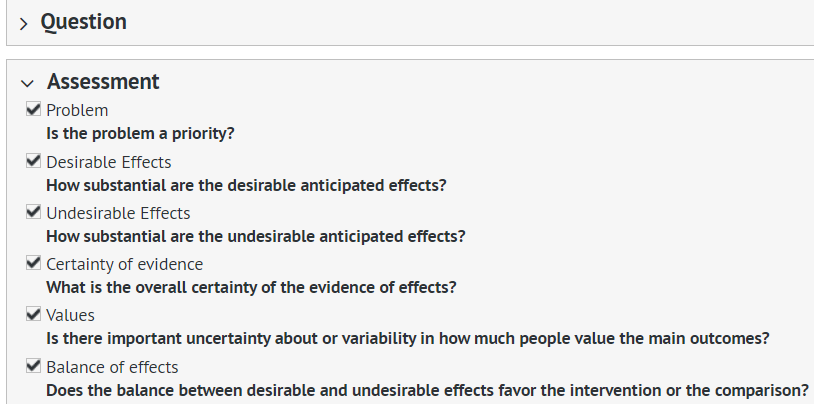
Task: Uncheck the Problem checkbox
Action: (34, 110)
